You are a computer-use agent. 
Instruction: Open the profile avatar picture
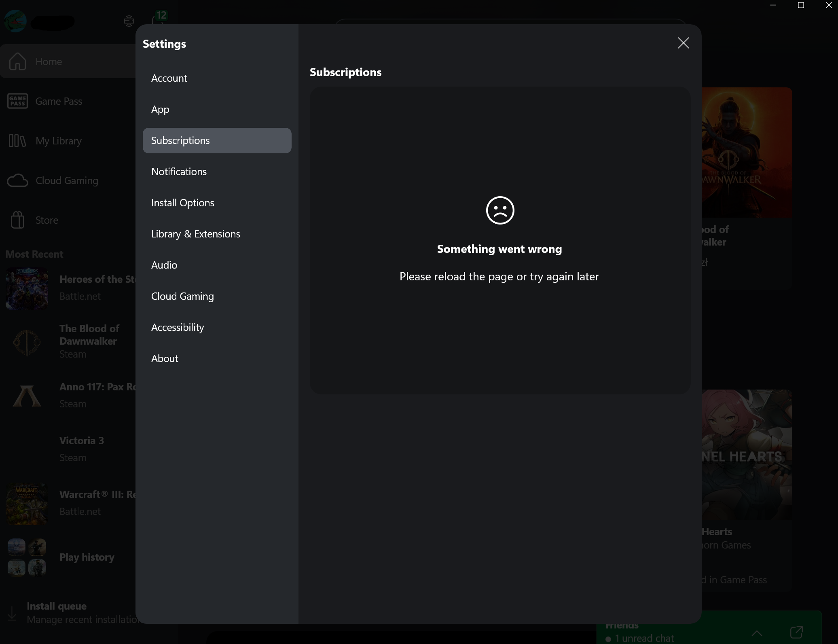(x=15, y=21)
